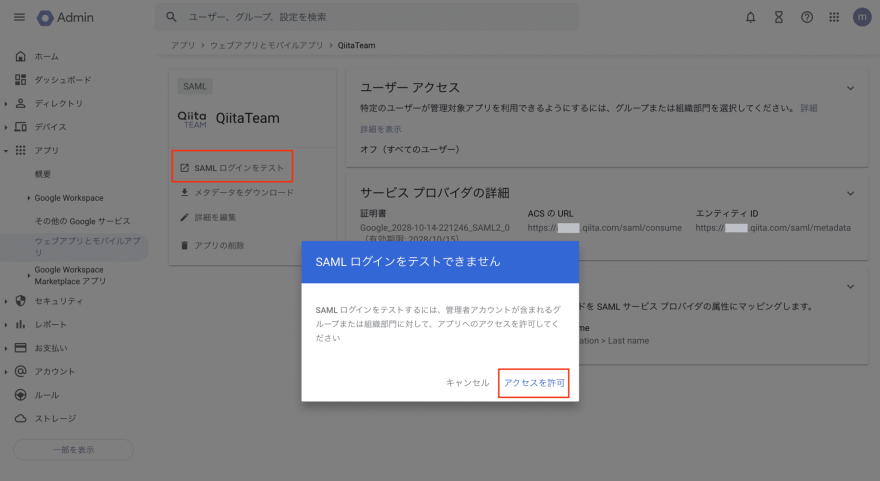Open the tasks hourglass icon

point(778,17)
